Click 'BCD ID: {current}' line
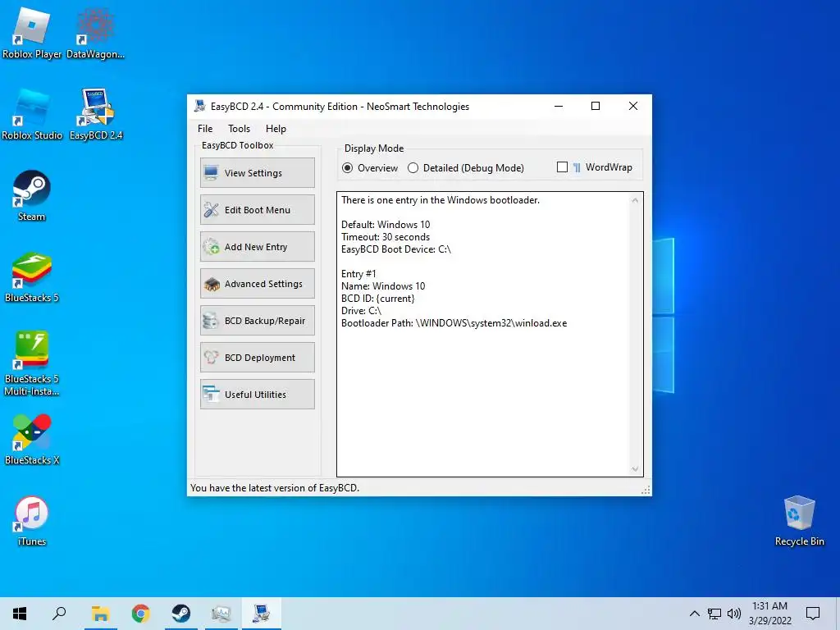This screenshot has width=840, height=630. pyautogui.click(x=377, y=299)
